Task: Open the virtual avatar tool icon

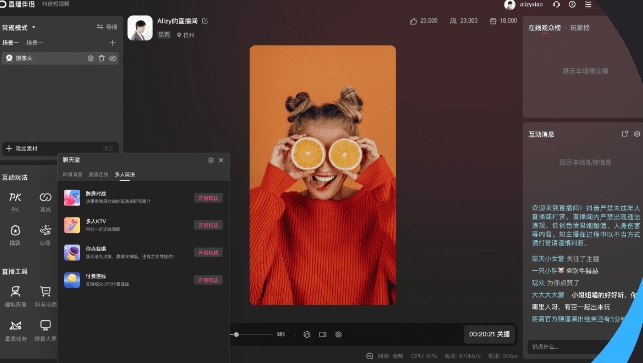Action: (x=15, y=292)
